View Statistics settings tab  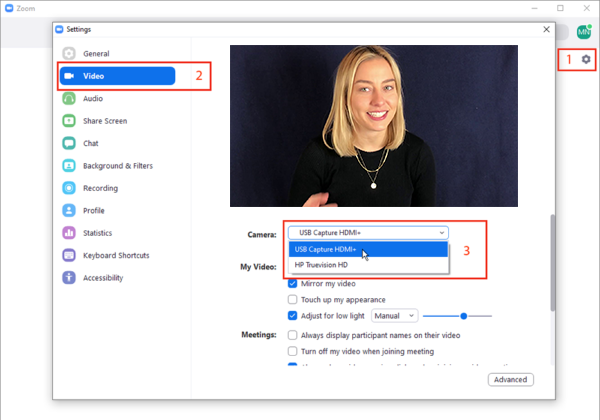[x=97, y=233]
